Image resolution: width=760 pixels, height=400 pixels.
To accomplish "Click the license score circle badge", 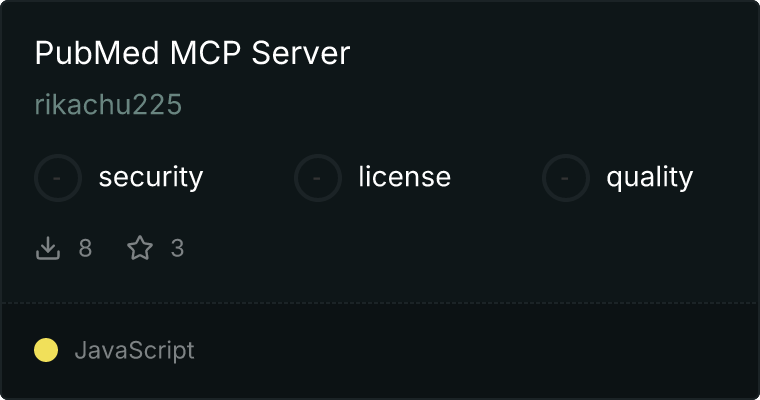I will coord(317,178).
